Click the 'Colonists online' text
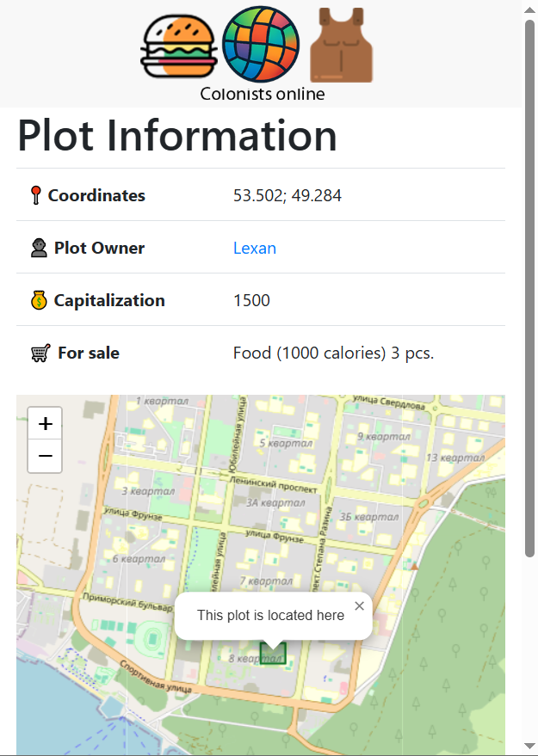Screen dimensions: 538x756 pos(263,94)
